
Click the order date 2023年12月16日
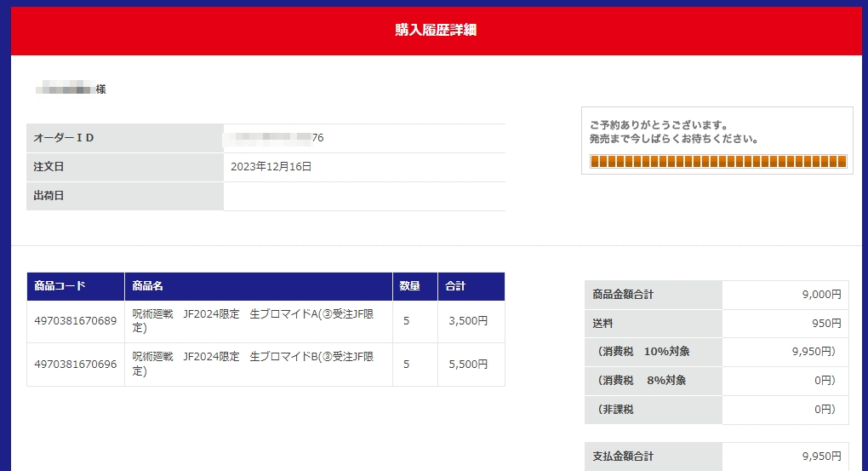(x=271, y=167)
